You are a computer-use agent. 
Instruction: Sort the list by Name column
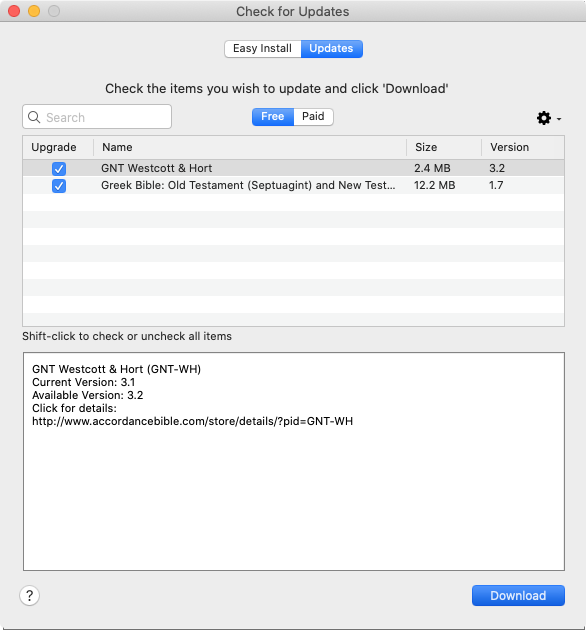tap(250, 147)
